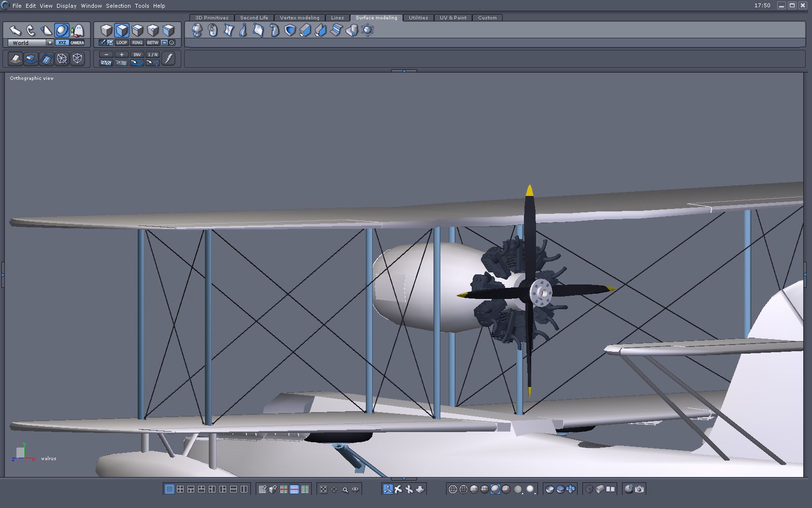Switch to four-view layout
The width and height of the screenshot is (812, 508).
(x=180, y=489)
